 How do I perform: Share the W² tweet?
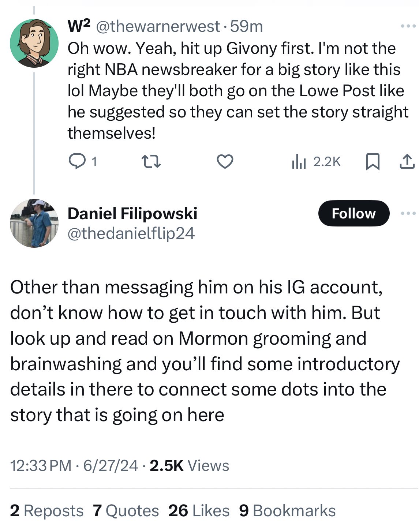[x=407, y=161]
